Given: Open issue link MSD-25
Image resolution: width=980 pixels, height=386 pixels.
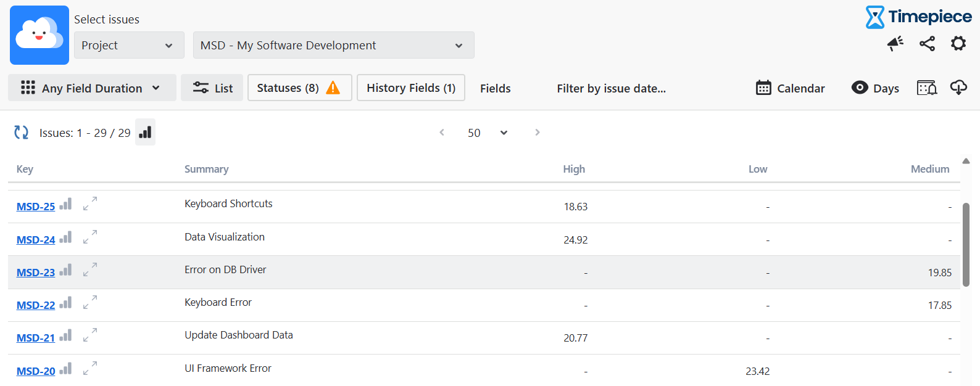Looking at the screenshot, I should (x=36, y=207).
